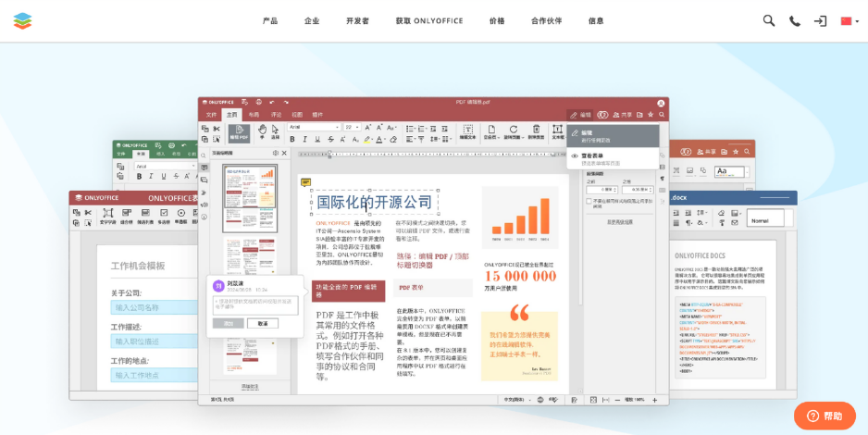The width and height of the screenshot is (868, 435).
Task: Open the Normal style box in docx window
Action: tap(765, 218)
